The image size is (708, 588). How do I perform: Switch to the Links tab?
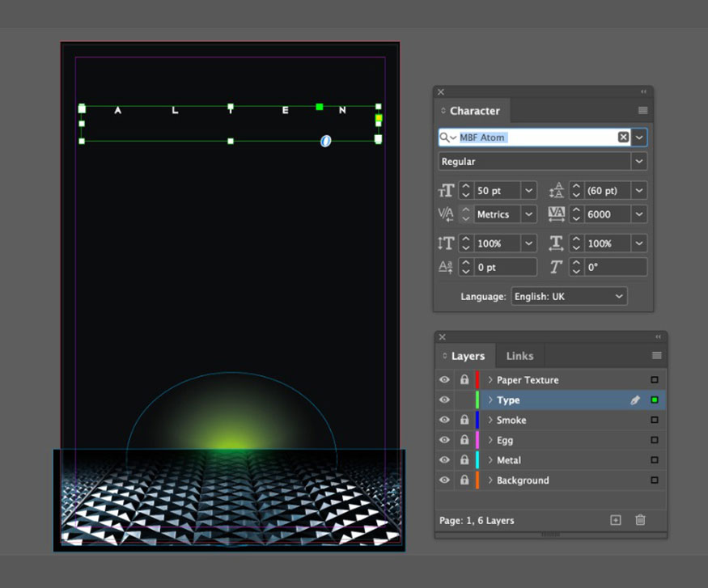[519, 356]
